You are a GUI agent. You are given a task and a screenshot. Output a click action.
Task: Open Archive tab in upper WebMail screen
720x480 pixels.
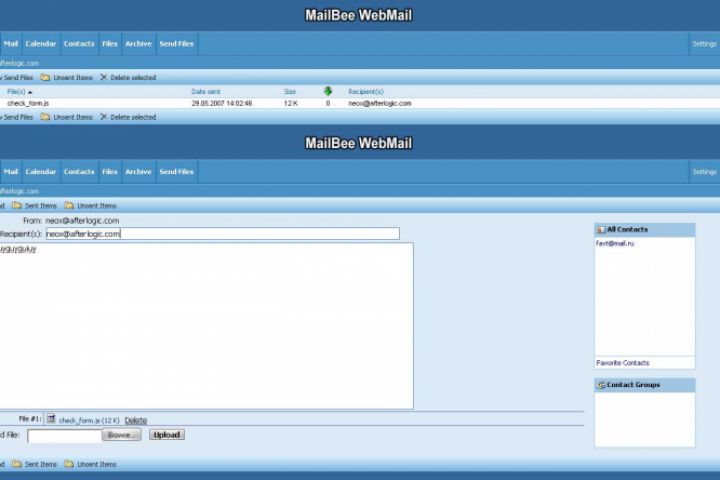click(x=138, y=44)
